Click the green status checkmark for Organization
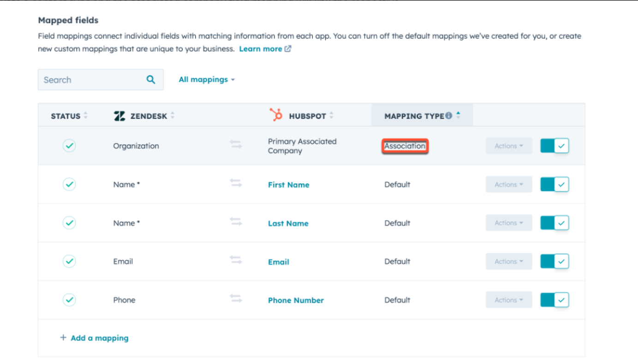 coord(69,146)
